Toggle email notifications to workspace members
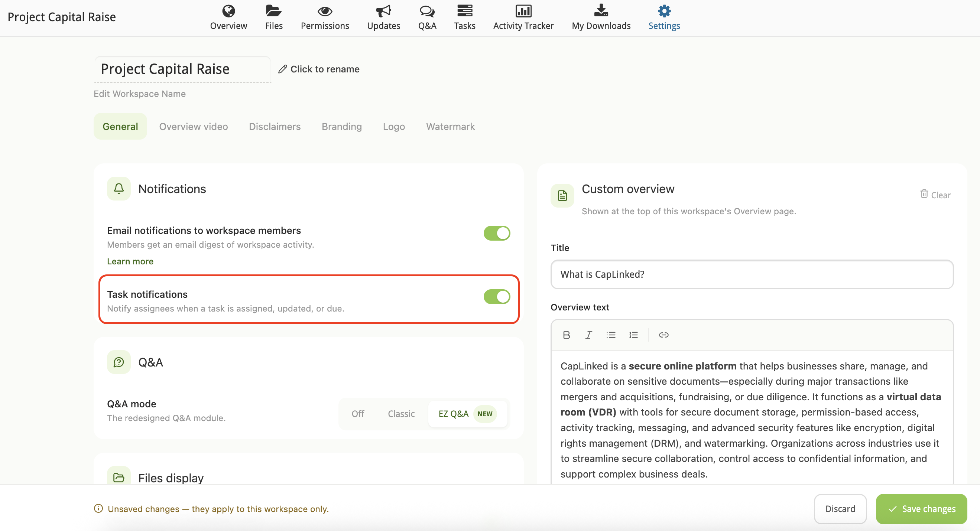This screenshot has height=531, width=980. tap(497, 233)
